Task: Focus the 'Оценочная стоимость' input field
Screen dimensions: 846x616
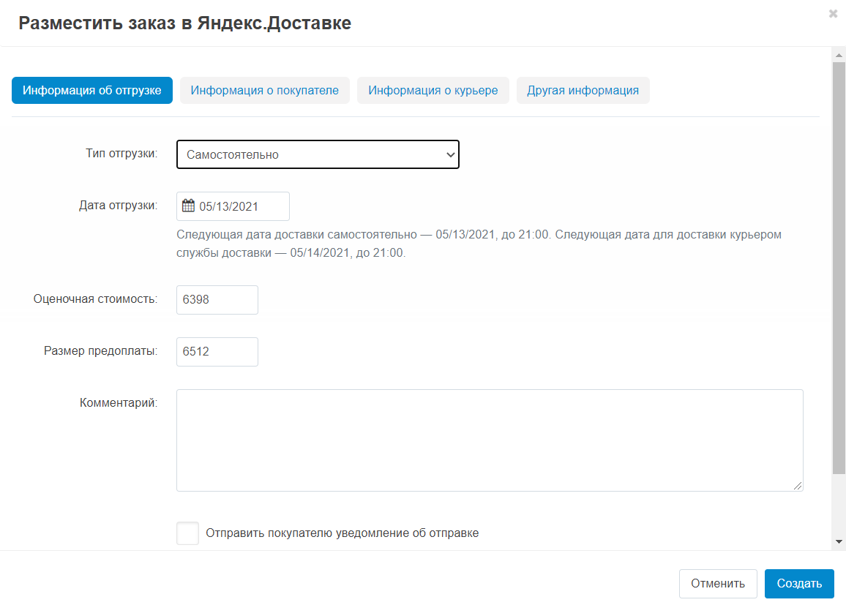Action: 217,300
